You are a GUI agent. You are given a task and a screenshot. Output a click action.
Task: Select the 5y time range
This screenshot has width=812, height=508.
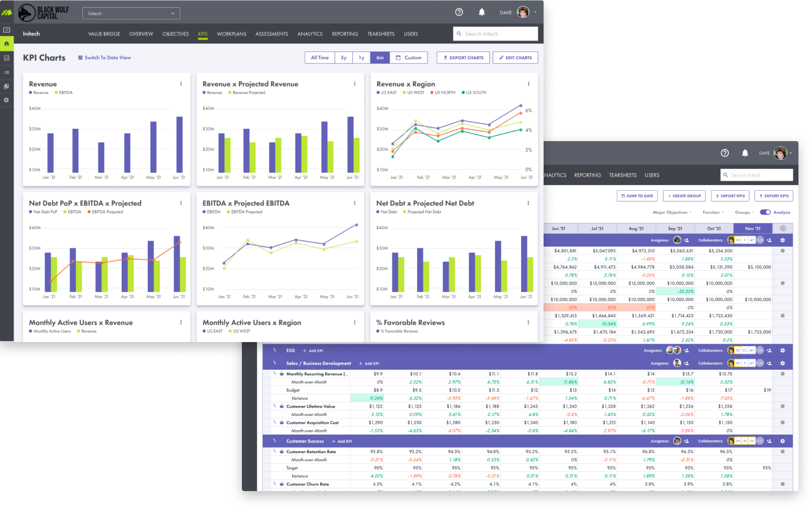point(343,58)
